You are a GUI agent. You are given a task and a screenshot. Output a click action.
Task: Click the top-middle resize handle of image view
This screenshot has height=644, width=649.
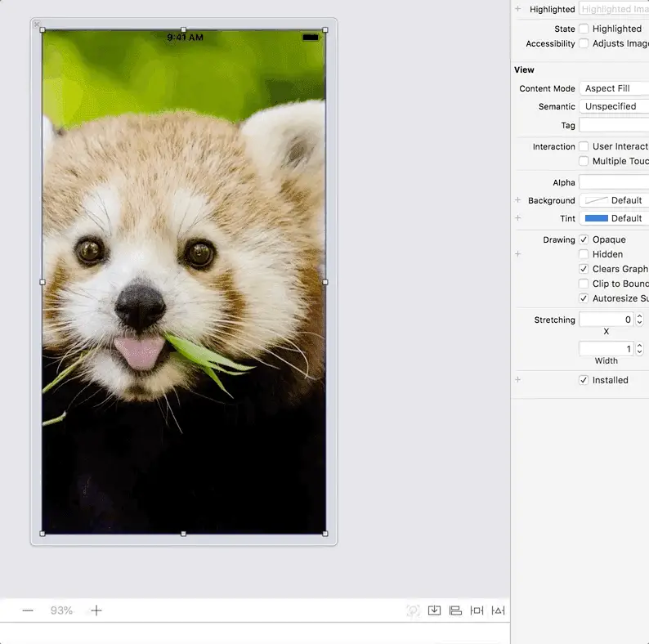pyautogui.click(x=183, y=29)
